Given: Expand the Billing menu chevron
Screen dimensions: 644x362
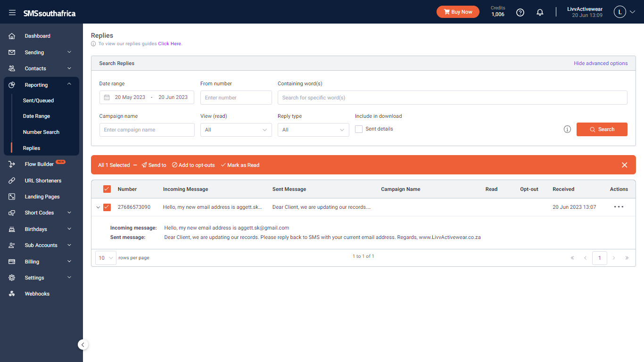Looking at the screenshot, I should coord(69,261).
